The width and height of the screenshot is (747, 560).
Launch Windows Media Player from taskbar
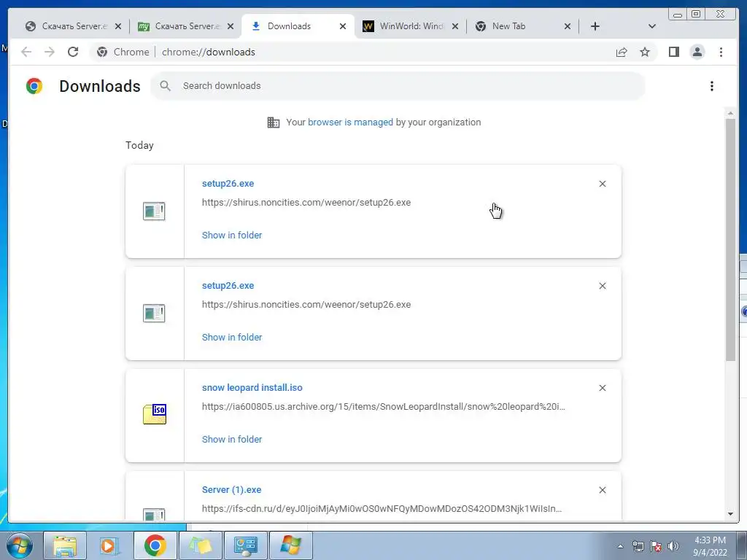(109, 545)
